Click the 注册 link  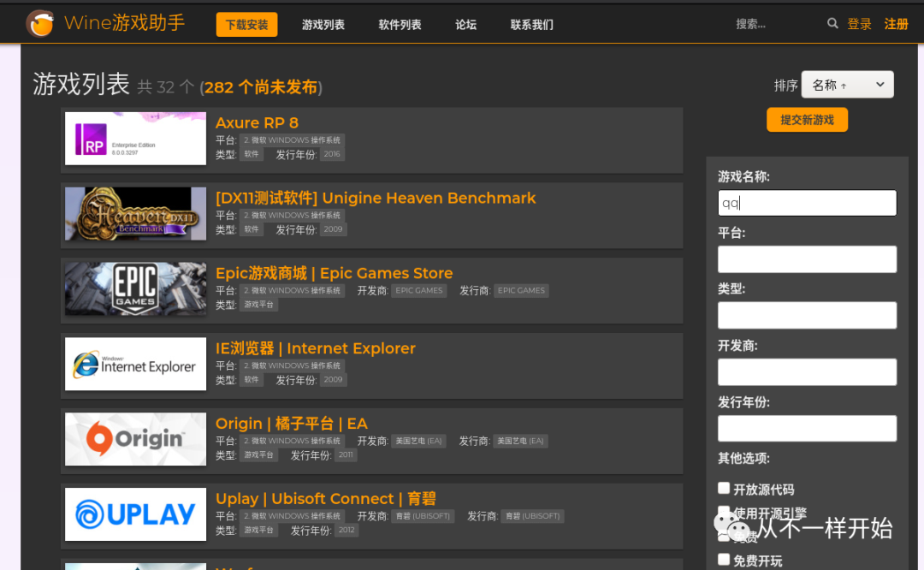897,24
